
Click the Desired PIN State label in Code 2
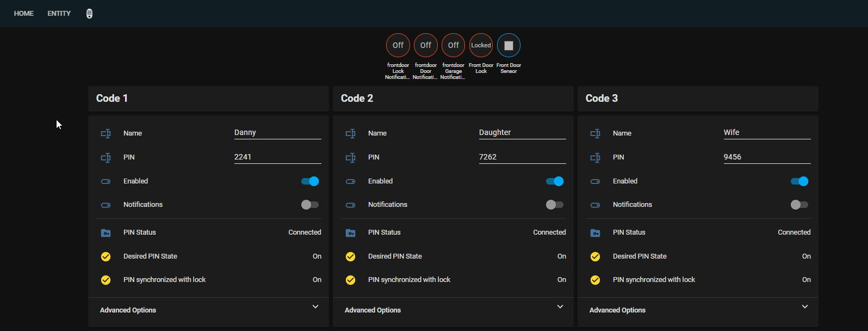click(395, 256)
